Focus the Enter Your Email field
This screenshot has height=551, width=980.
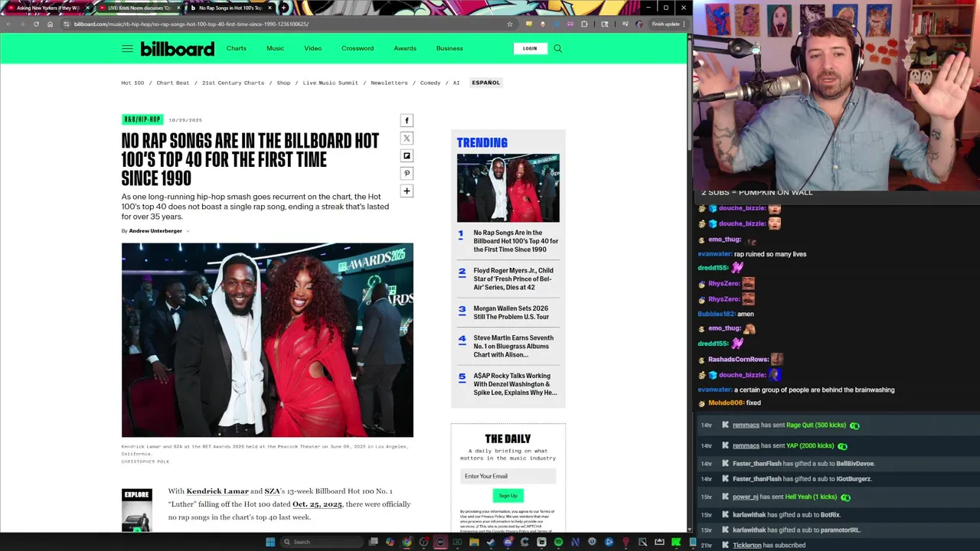(x=508, y=476)
